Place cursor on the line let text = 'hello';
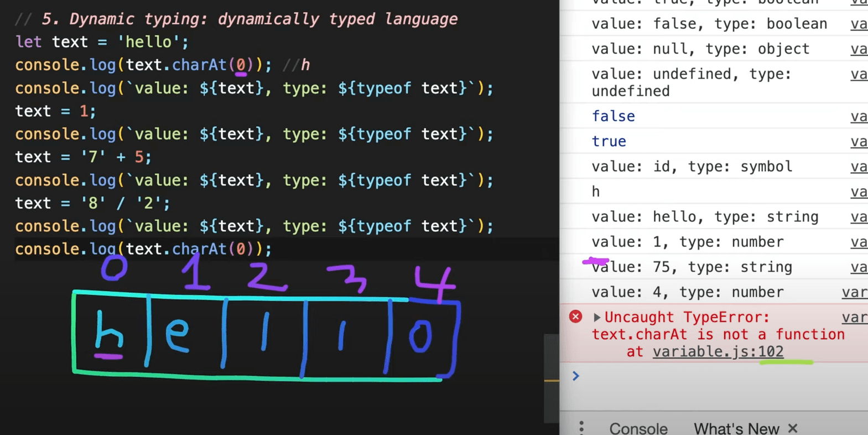The height and width of the screenshot is (435, 868). click(102, 42)
